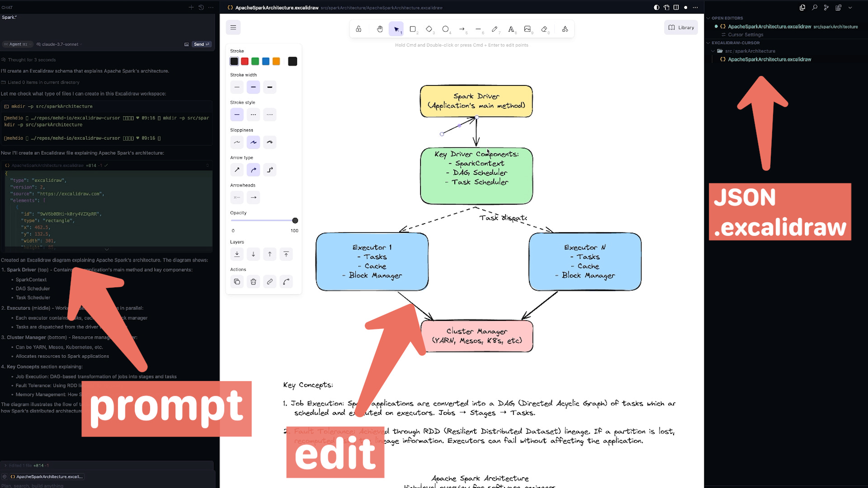
Task: Set sloppiness to architect
Action: tap(237, 142)
